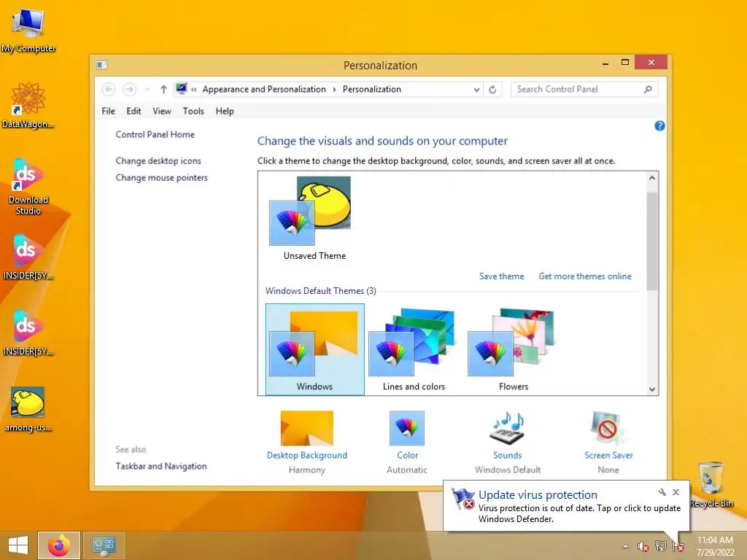Open the Recycle Bin on the desktop
The height and width of the screenshot is (560, 747).
(x=711, y=485)
